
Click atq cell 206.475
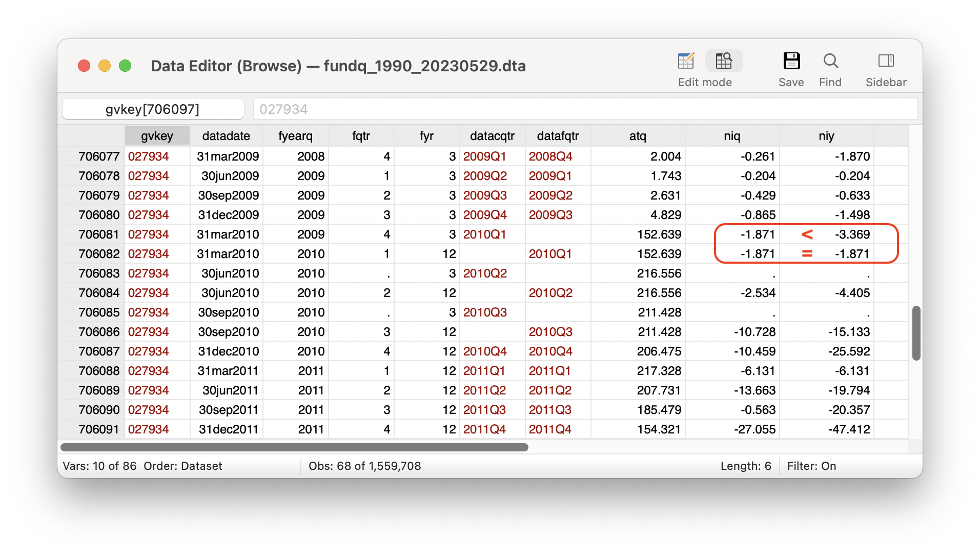tap(638, 351)
